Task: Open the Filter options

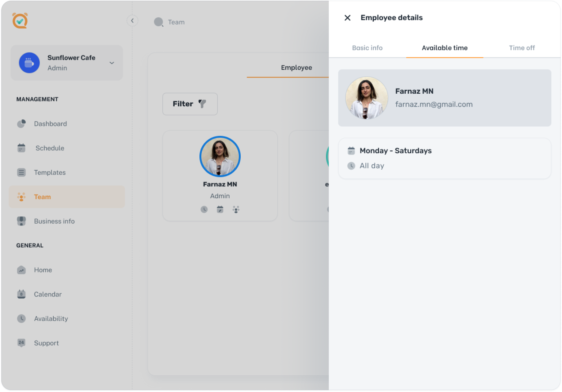Action: [x=190, y=104]
